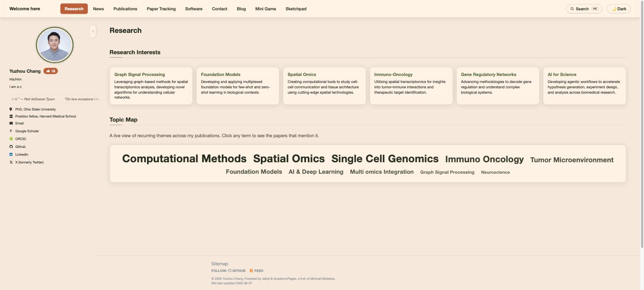
Task: Select the Neuroscience topic term
Action: click(495, 172)
